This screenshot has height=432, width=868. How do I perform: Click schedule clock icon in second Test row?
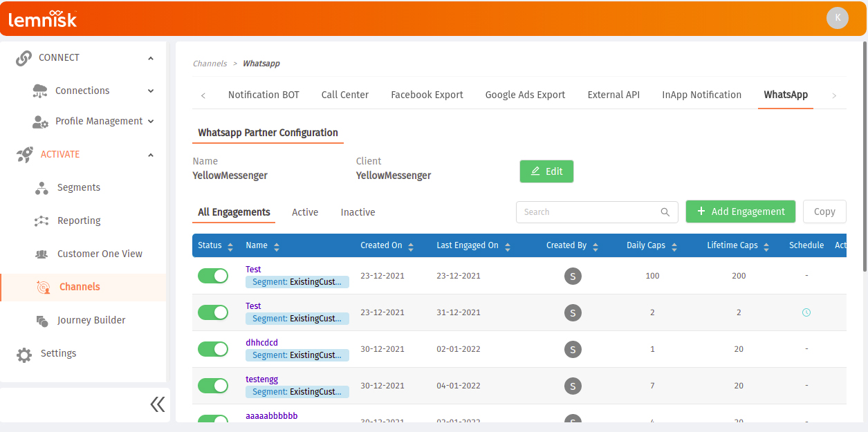click(806, 312)
